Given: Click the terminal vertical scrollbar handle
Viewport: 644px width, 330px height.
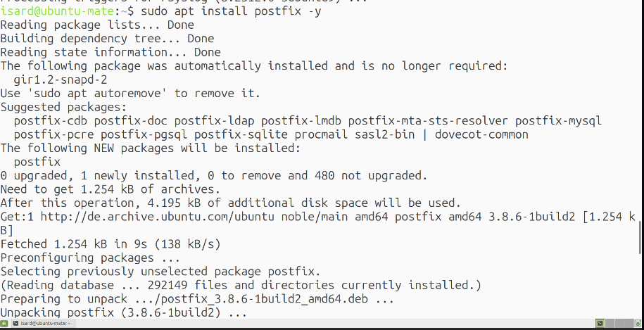Looking at the screenshot, I should pyautogui.click(x=641, y=237).
